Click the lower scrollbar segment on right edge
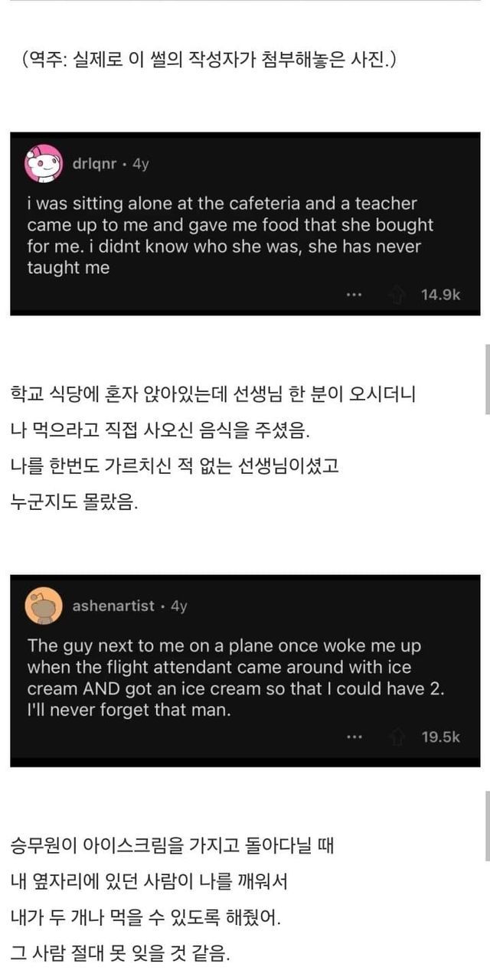490x980 pixels. click(x=487, y=827)
